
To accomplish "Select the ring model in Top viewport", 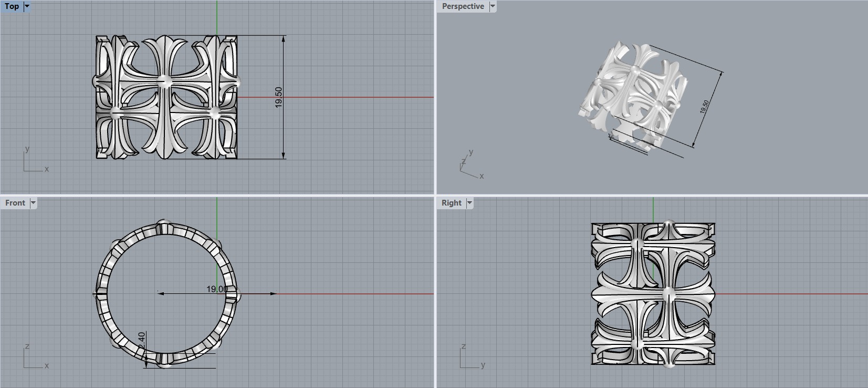I will [166, 97].
